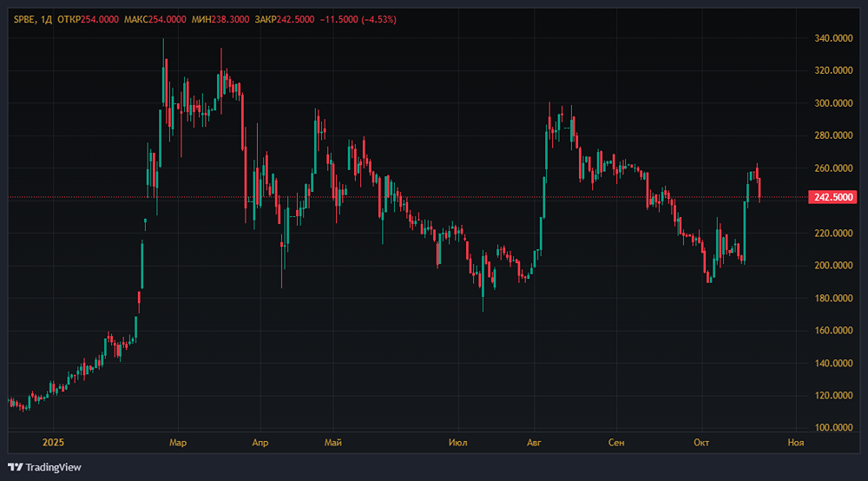Click the Май time axis label
Image resolution: width=868 pixels, height=481 pixels.
pyautogui.click(x=332, y=442)
